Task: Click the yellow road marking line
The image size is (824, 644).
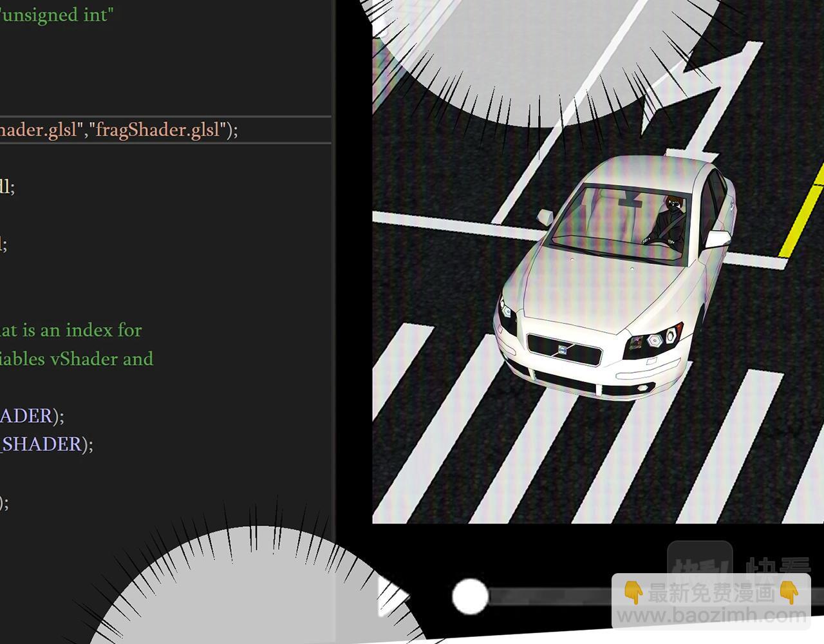Action: (x=801, y=219)
